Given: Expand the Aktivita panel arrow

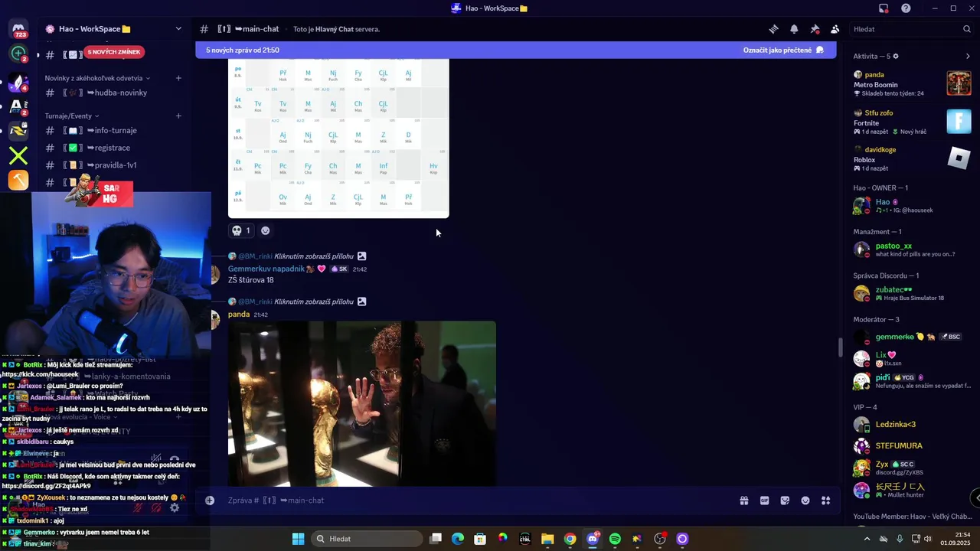Looking at the screenshot, I should [x=968, y=57].
